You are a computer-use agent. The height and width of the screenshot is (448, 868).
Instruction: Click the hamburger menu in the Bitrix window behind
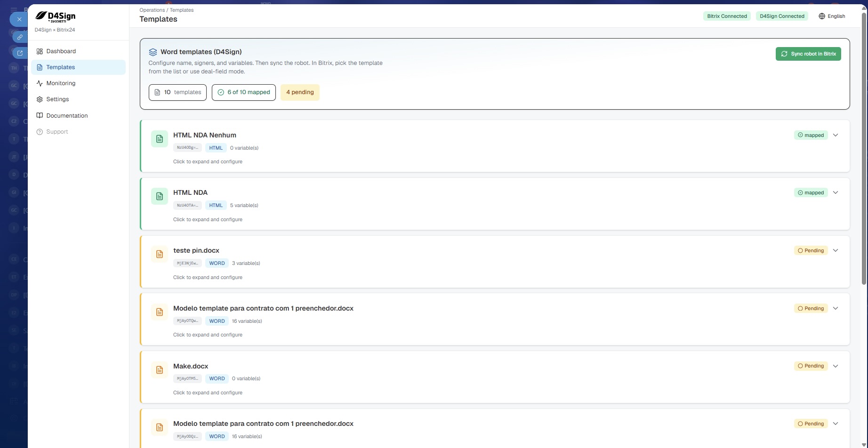(14, 9)
